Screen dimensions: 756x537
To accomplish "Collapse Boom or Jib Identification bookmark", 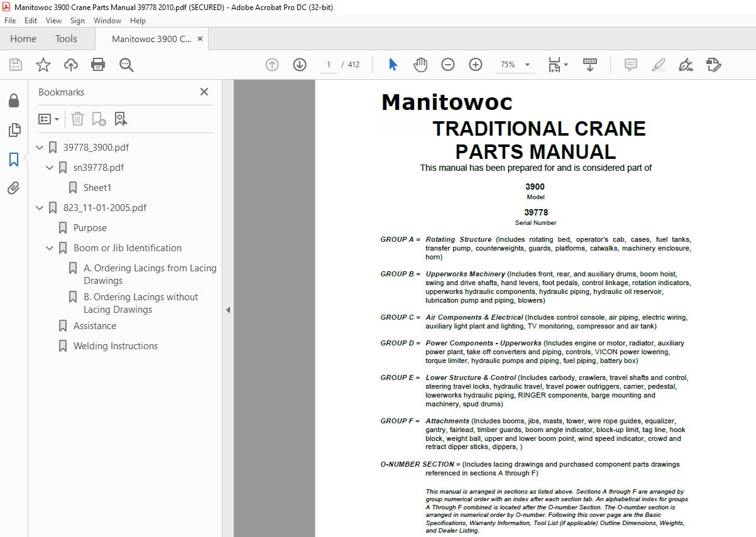I will click(x=50, y=248).
